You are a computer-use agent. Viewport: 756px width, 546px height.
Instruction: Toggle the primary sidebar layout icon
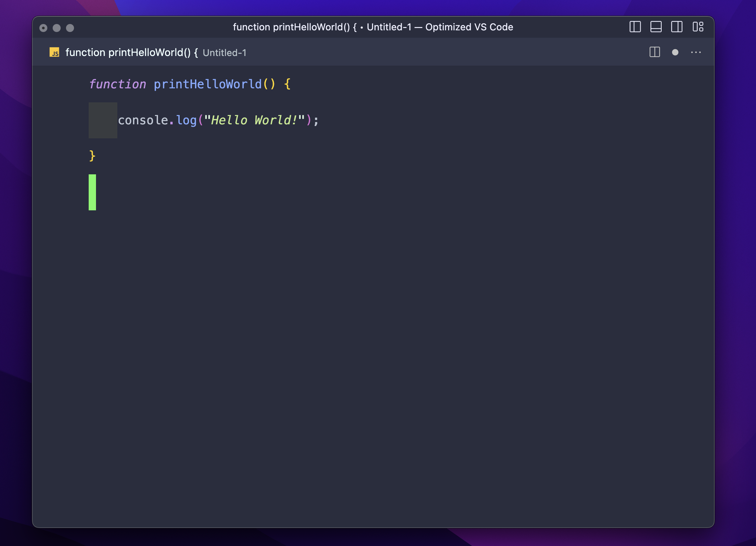click(x=635, y=27)
